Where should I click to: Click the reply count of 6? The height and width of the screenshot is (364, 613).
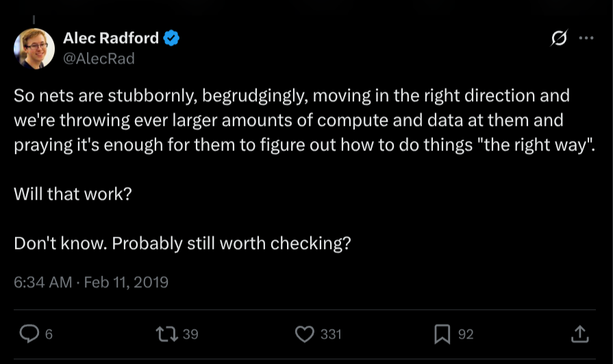49,335
